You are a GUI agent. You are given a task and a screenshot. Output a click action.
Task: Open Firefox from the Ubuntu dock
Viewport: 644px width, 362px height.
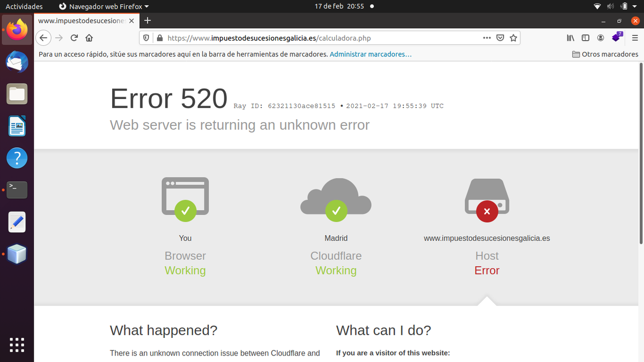coord(17,29)
